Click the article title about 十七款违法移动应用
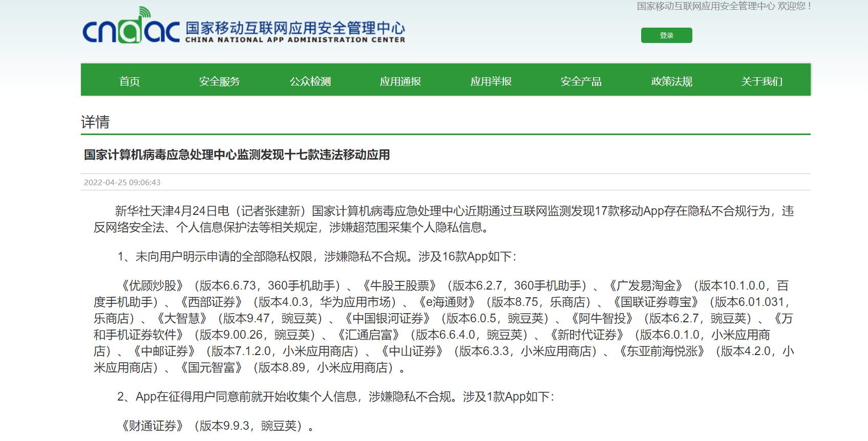The width and height of the screenshot is (868, 441). [x=237, y=155]
